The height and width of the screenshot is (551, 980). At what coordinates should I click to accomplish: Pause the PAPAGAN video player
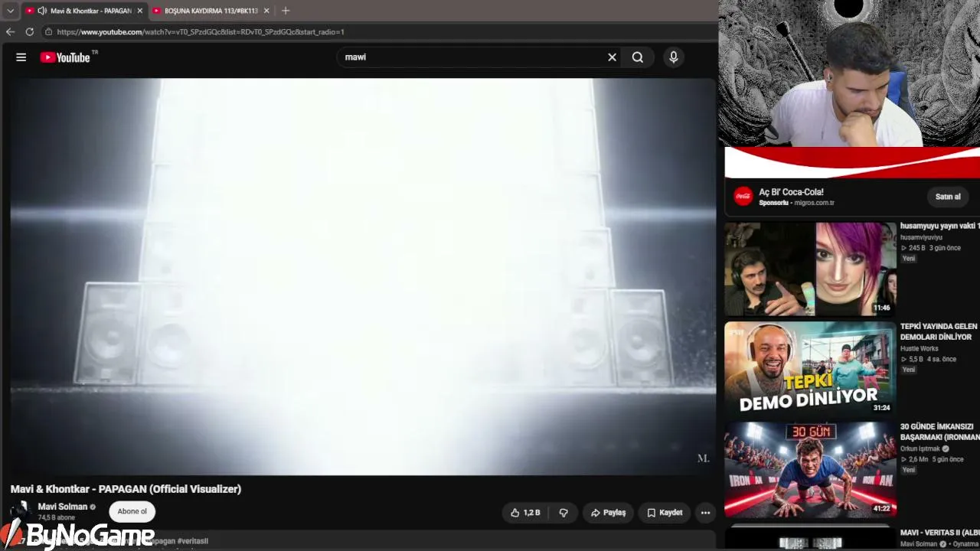point(363,276)
